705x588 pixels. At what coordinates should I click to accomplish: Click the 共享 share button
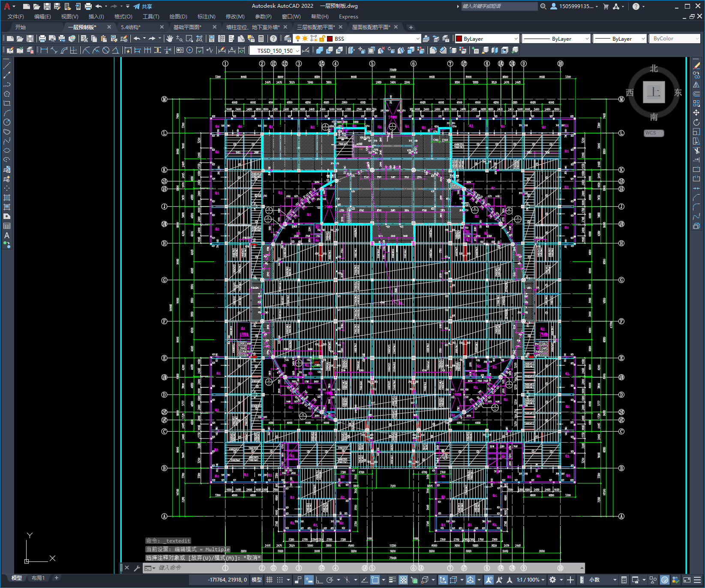[143, 6]
